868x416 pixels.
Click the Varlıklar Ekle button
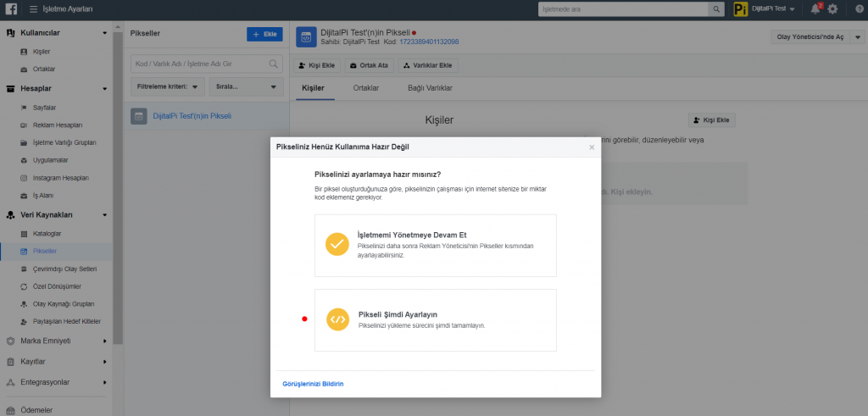(428, 65)
